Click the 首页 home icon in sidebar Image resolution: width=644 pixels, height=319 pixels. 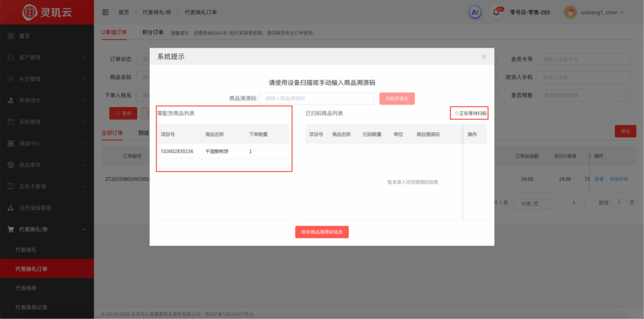coord(11,36)
